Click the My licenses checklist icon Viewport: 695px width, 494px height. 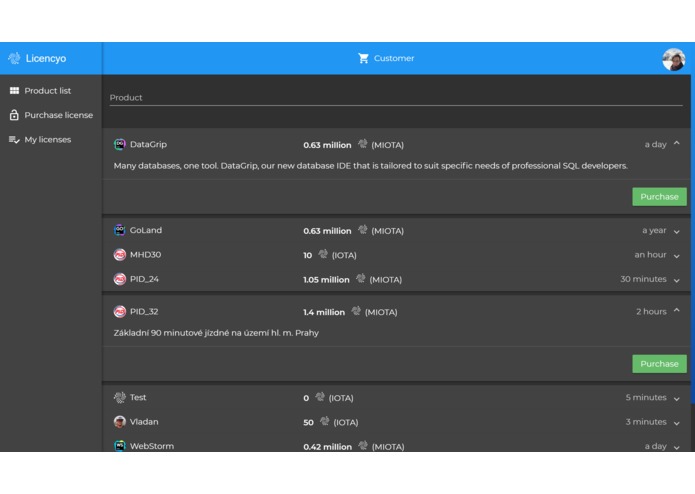[14, 140]
